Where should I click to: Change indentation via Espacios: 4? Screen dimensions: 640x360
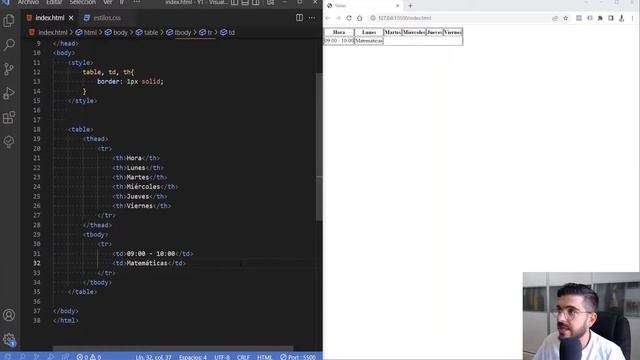(x=193, y=357)
